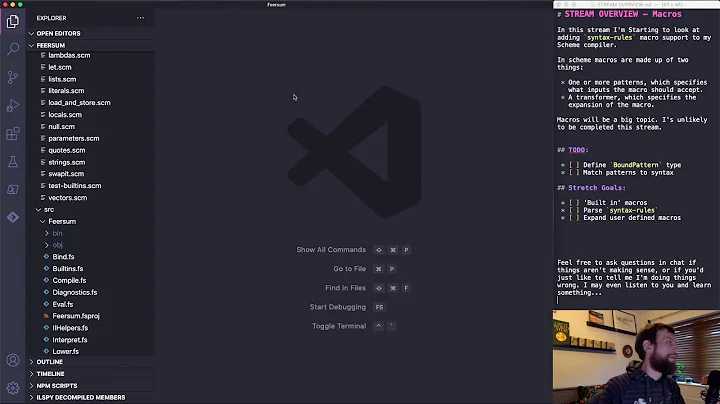Click EXPLORER panel title
The image size is (720, 404).
(51, 18)
